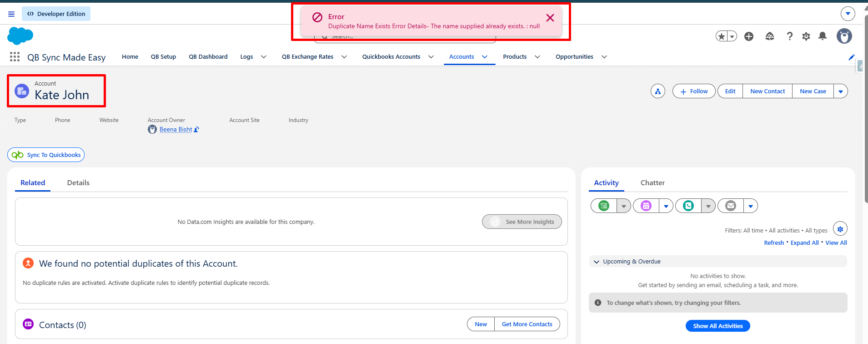Viewport: 868px width, 344px height.
Task: Open the Trailhead guidance icon
Action: coord(770,36)
